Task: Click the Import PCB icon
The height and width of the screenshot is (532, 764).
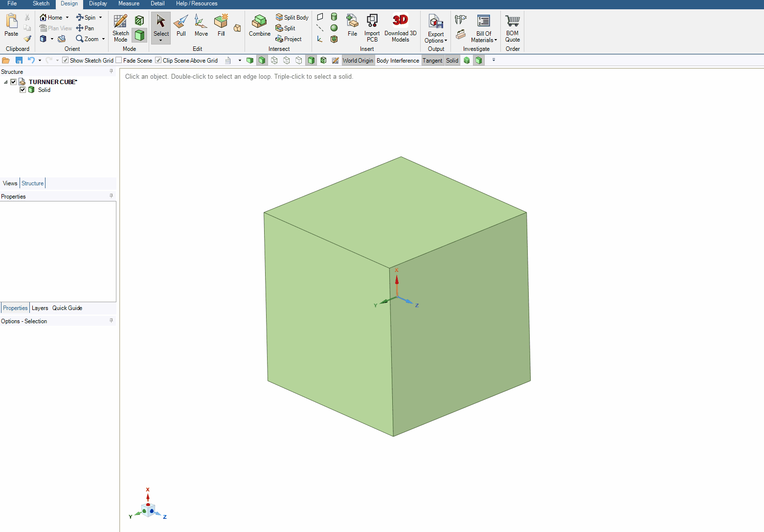Action: [372, 28]
